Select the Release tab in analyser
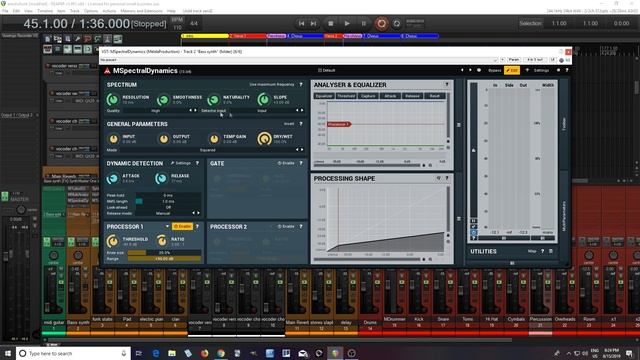Image resolution: width=640 pixels, height=360 pixels. (412, 96)
